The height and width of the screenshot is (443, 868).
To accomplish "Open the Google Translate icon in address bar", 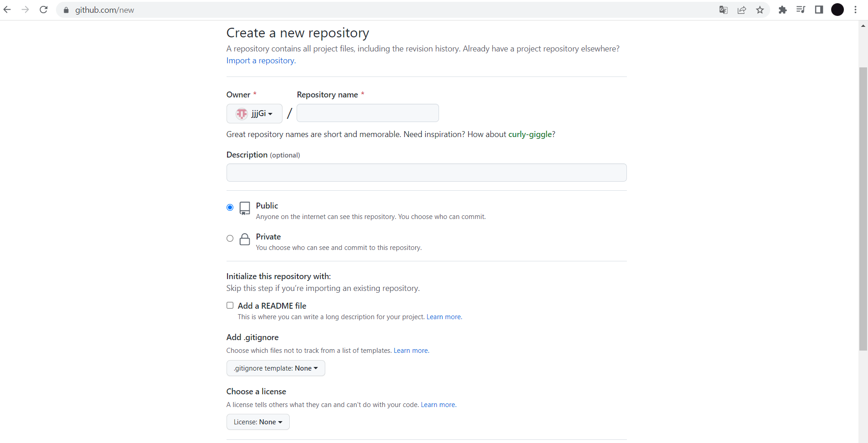I will click(x=723, y=10).
